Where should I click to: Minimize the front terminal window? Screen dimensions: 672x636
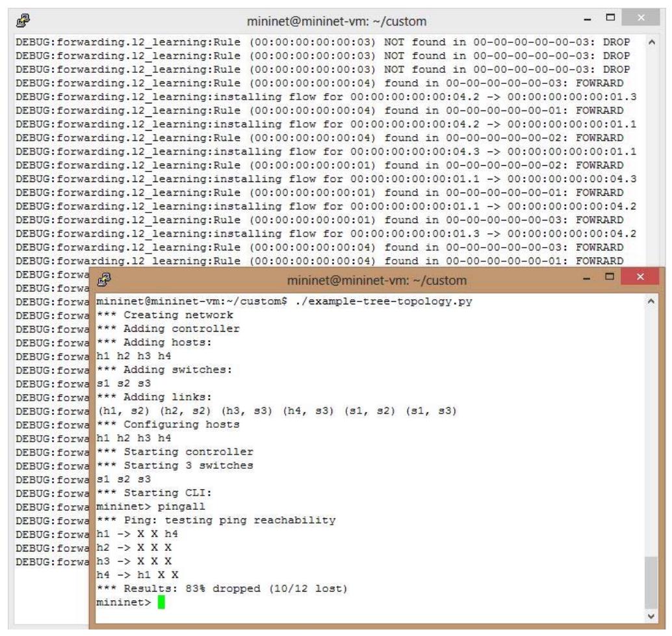587,278
